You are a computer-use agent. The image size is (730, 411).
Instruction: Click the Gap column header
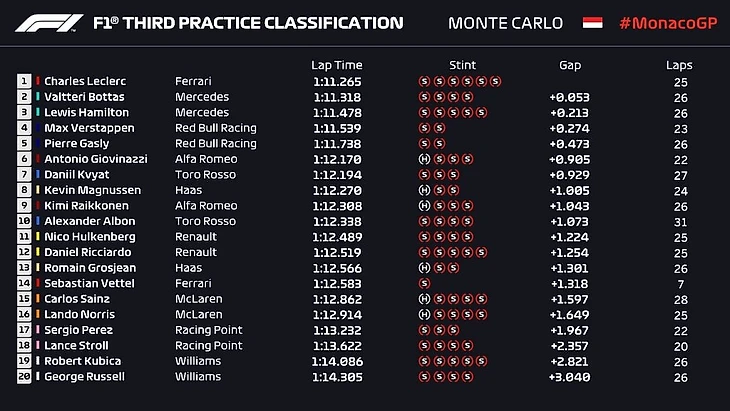click(570, 65)
